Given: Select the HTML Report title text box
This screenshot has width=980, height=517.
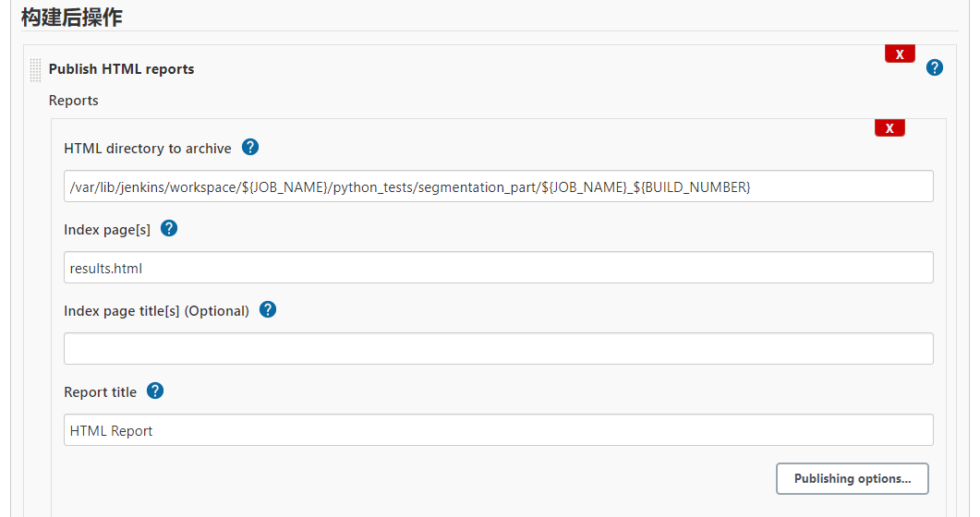Looking at the screenshot, I should (498, 430).
